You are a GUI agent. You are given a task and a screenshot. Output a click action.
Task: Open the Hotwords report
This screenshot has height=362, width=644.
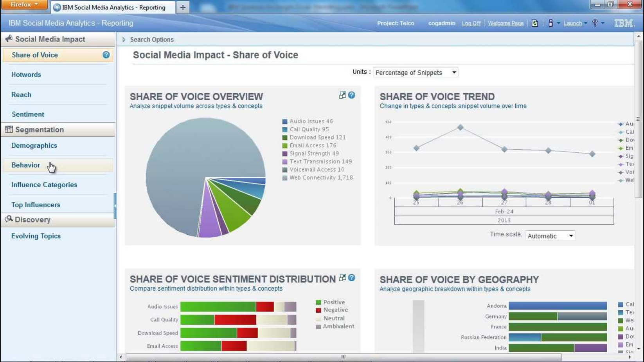point(26,74)
